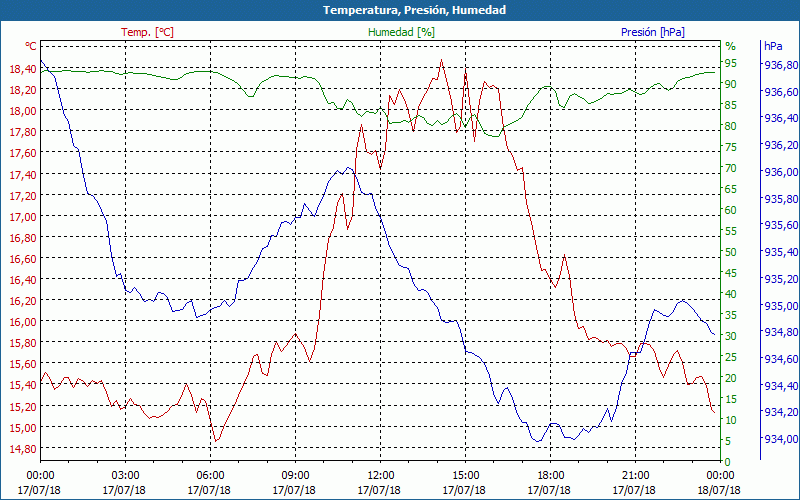
Task: Click the 17,60 temperature axis value
Action: 22,153
